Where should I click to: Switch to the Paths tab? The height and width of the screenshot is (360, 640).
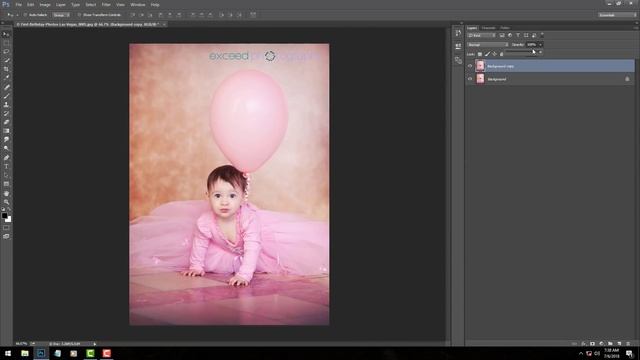(505, 28)
